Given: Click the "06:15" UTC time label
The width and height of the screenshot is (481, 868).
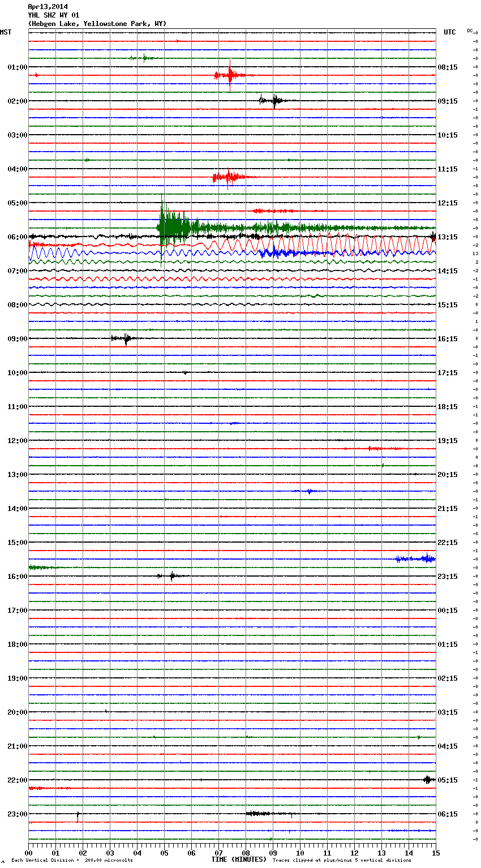Looking at the screenshot, I should click(448, 814).
